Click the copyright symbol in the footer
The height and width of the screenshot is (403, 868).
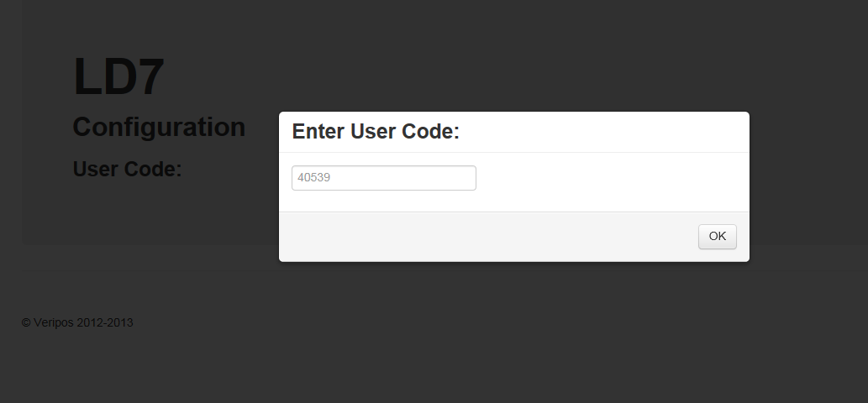click(26, 322)
